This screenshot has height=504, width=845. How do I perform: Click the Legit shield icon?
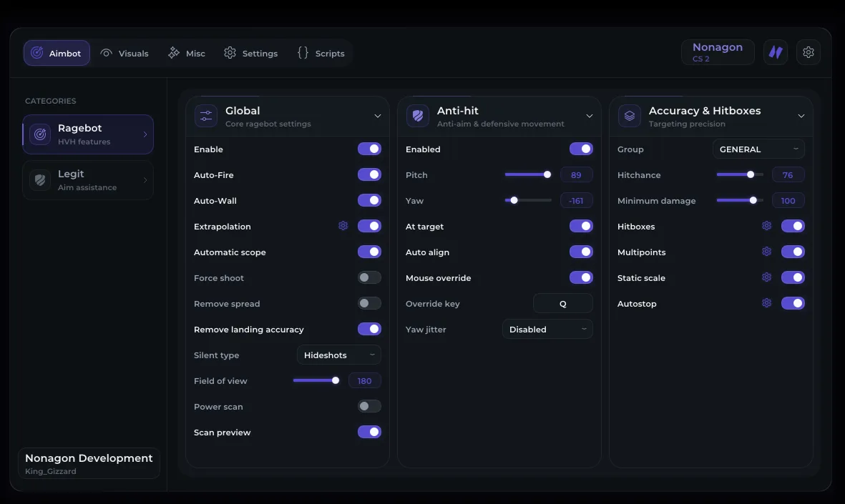(x=40, y=180)
